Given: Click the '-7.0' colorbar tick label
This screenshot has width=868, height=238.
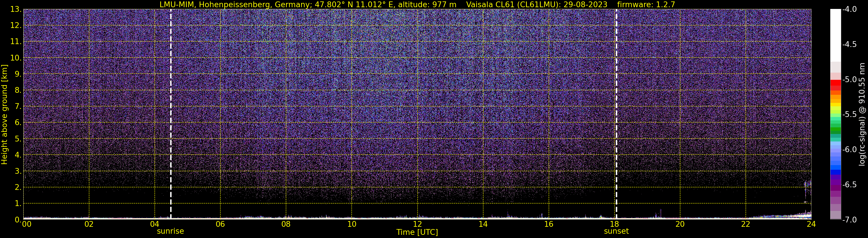Looking at the screenshot, I should point(849,220).
